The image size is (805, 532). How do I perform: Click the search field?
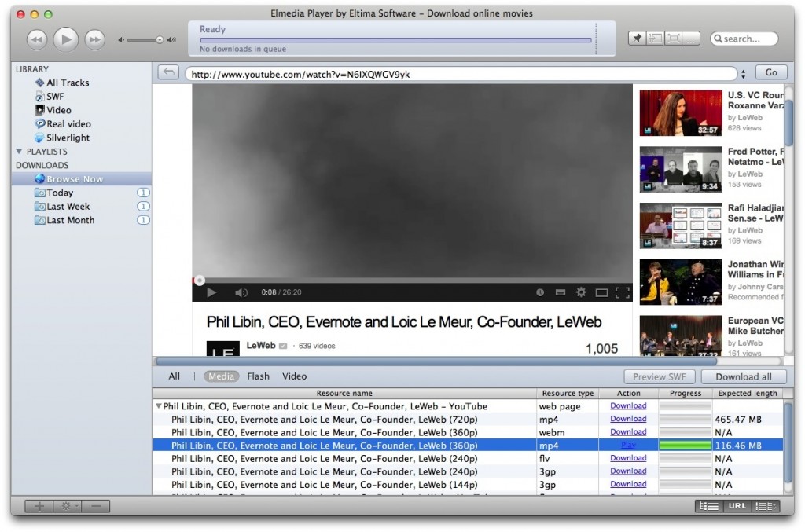[x=744, y=39]
